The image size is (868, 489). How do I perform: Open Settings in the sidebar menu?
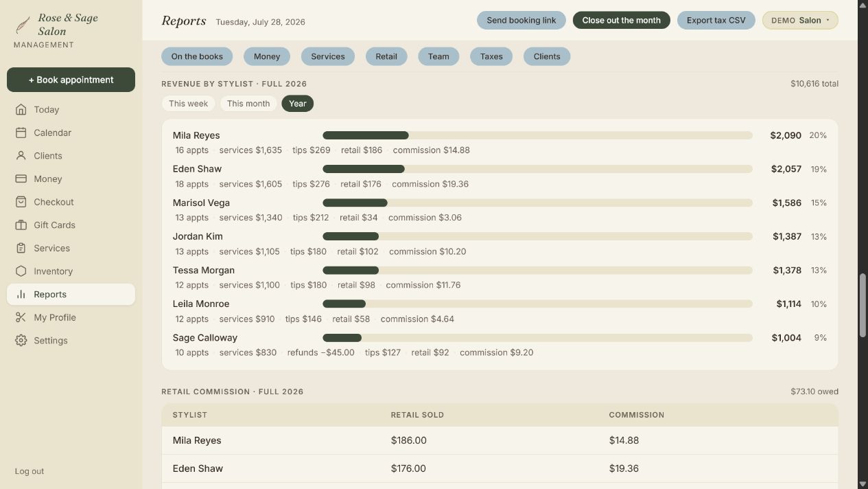click(x=71, y=341)
